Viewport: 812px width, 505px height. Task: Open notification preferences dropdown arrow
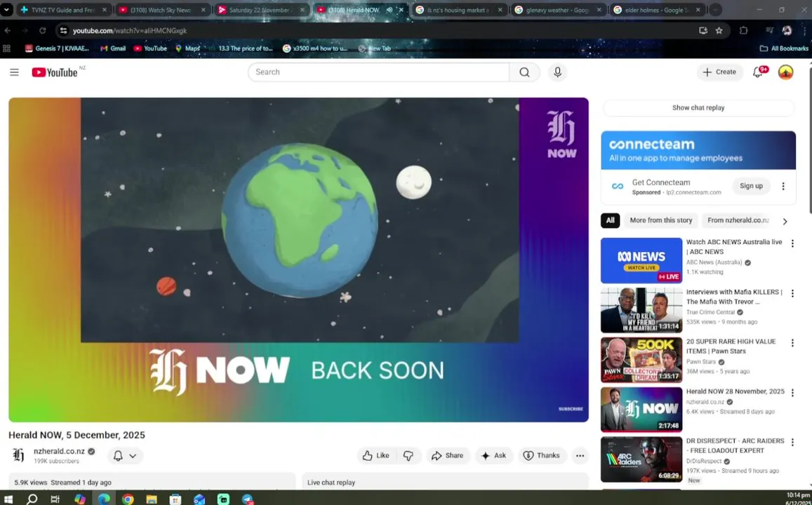(x=133, y=456)
